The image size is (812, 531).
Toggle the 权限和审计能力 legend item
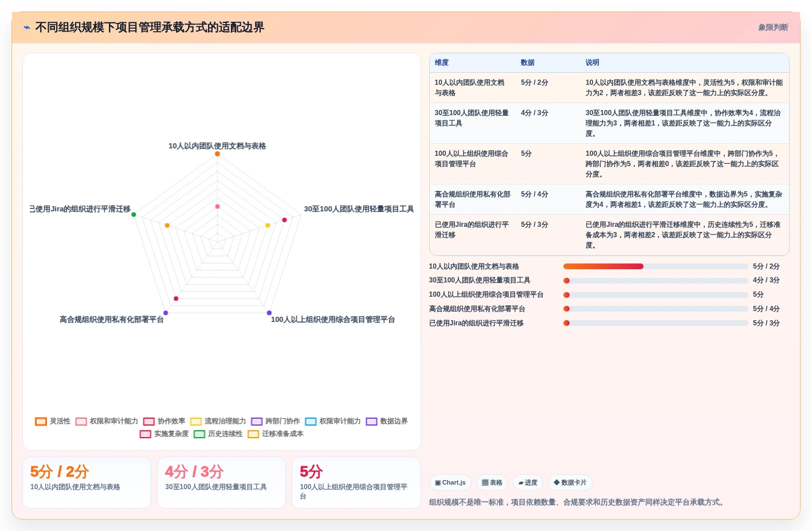point(107,422)
